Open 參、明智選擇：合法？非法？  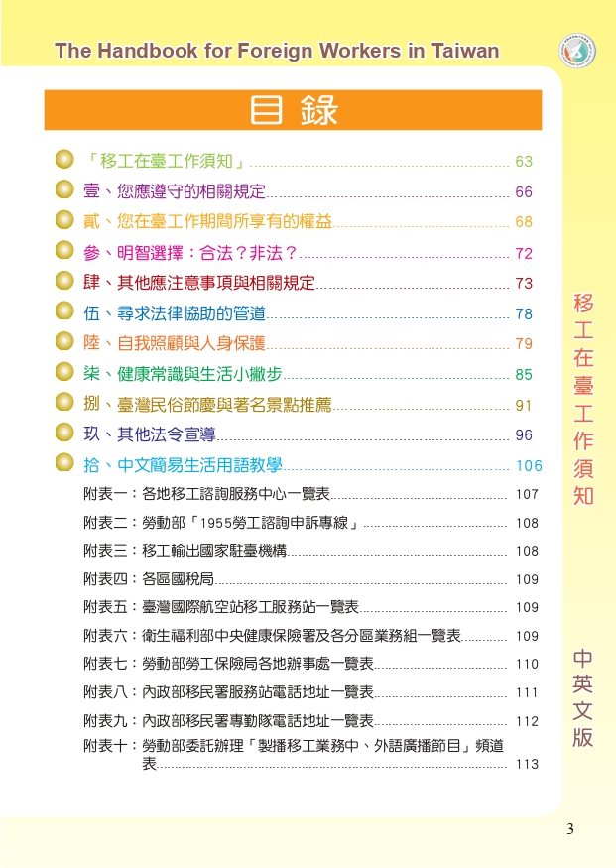tap(190, 253)
